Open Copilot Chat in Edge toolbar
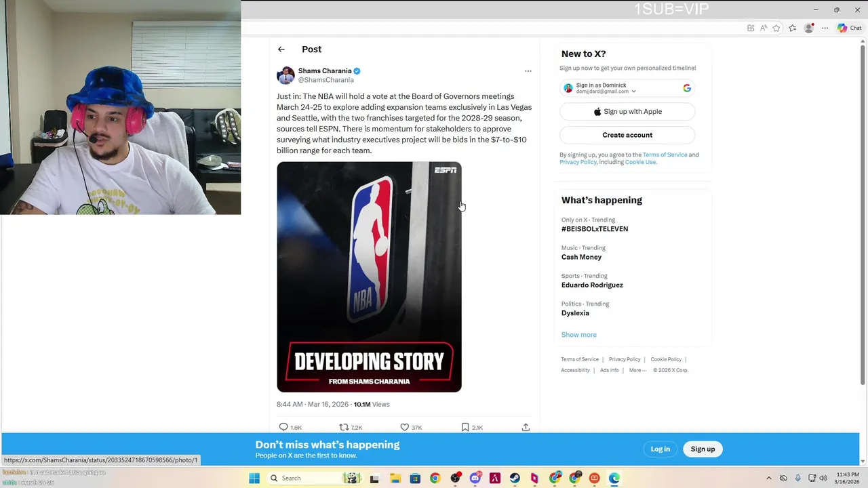This screenshot has width=868, height=488. tap(849, 28)
